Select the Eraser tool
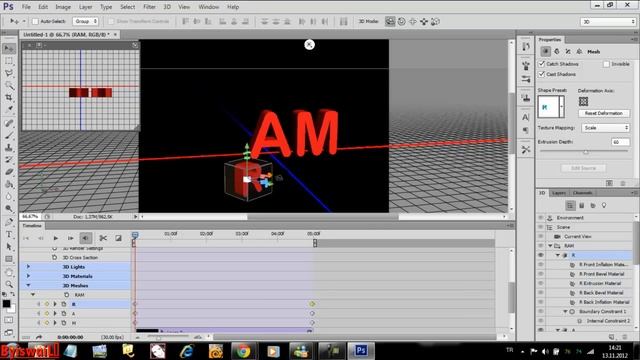This screenshot has width=640, height=360. tap(9, 172)
